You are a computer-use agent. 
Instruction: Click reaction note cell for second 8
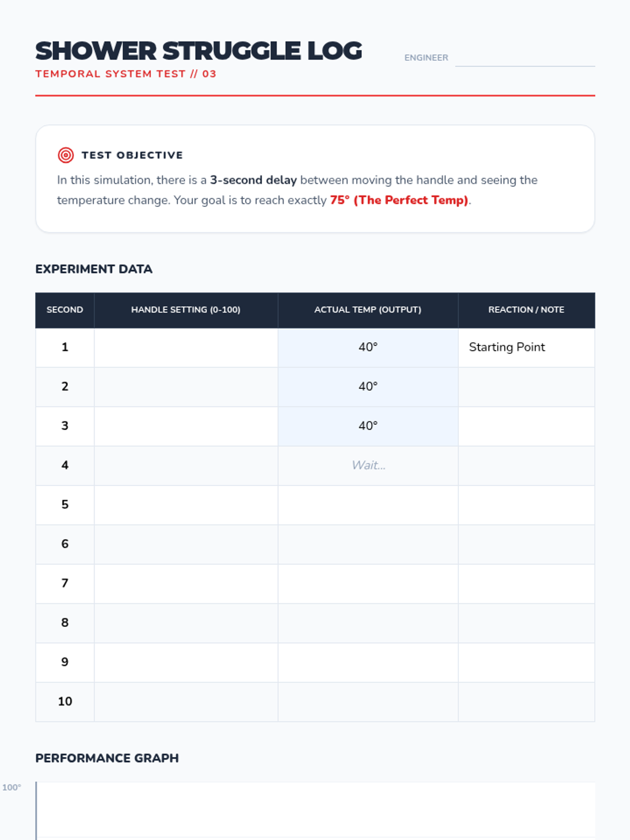click(526, 623)
